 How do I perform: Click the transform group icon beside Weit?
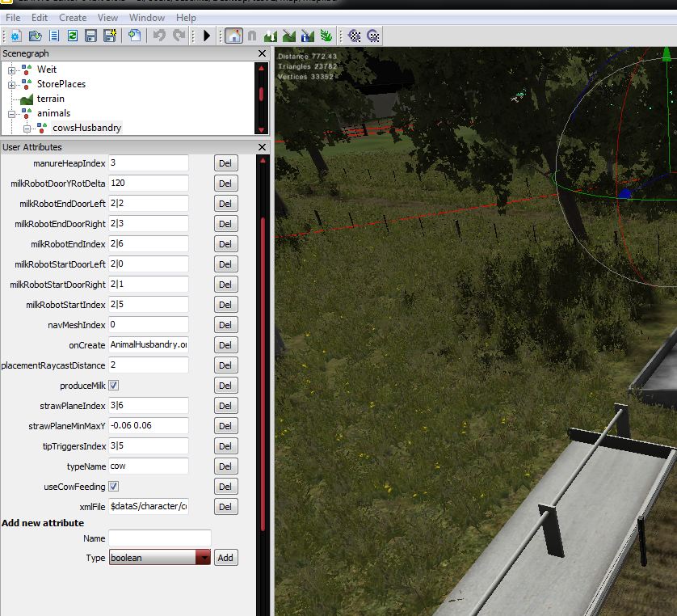click(27, 69)
